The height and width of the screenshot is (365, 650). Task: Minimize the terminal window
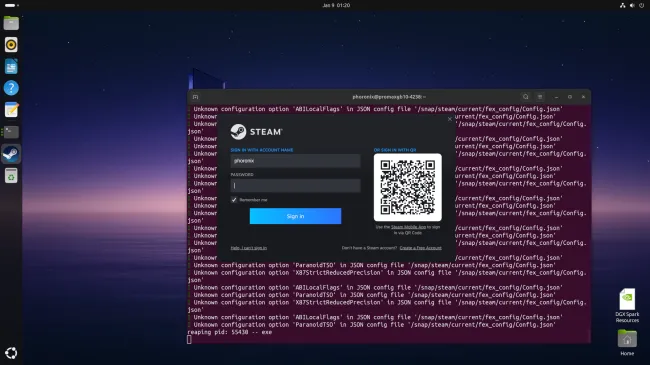click(556, 97)
